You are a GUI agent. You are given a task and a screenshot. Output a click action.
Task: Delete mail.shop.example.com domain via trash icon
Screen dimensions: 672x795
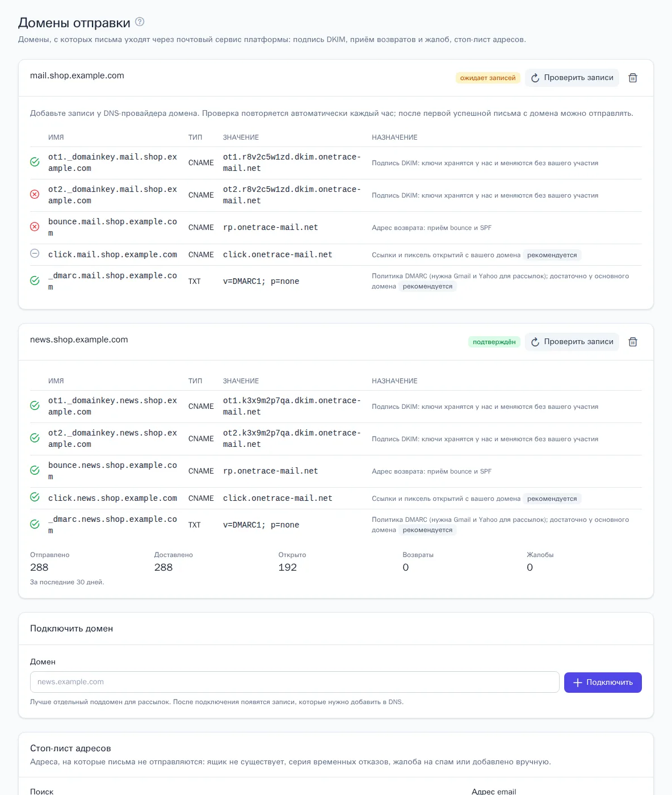(633, 78)
